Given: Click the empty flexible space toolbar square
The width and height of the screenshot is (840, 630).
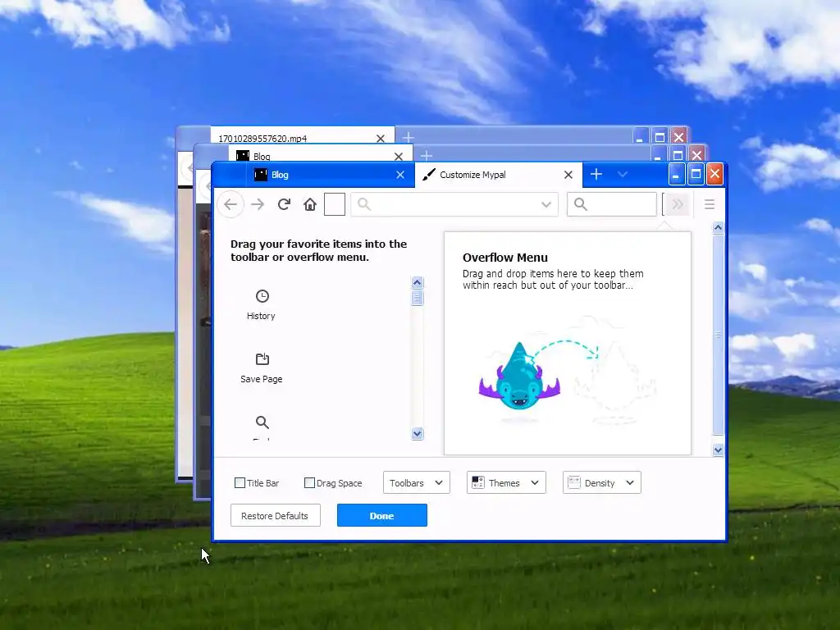Looking at the screenshot, I should click(x=335, y=204).
